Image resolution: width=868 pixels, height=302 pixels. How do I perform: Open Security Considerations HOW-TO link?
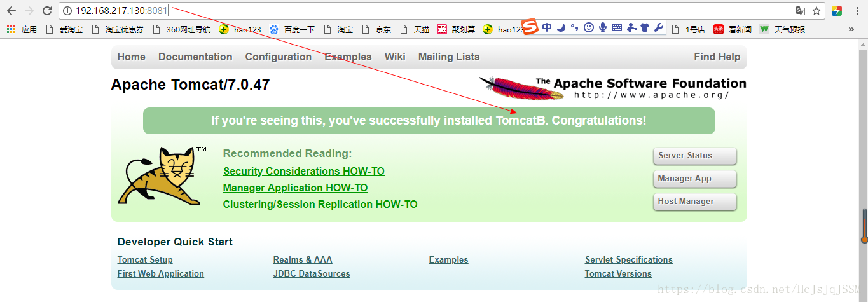(x=304, y=171)
